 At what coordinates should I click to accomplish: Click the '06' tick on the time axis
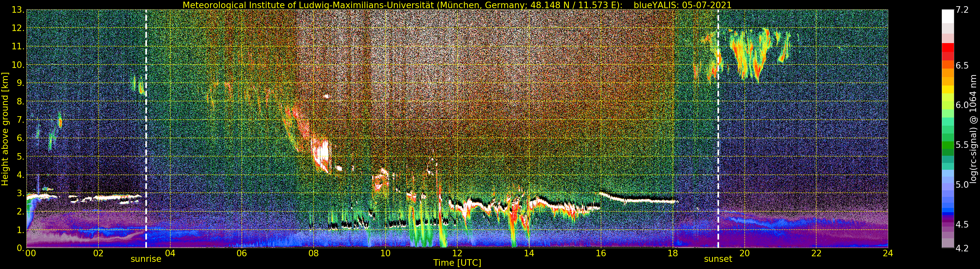[x=242, y=253]
